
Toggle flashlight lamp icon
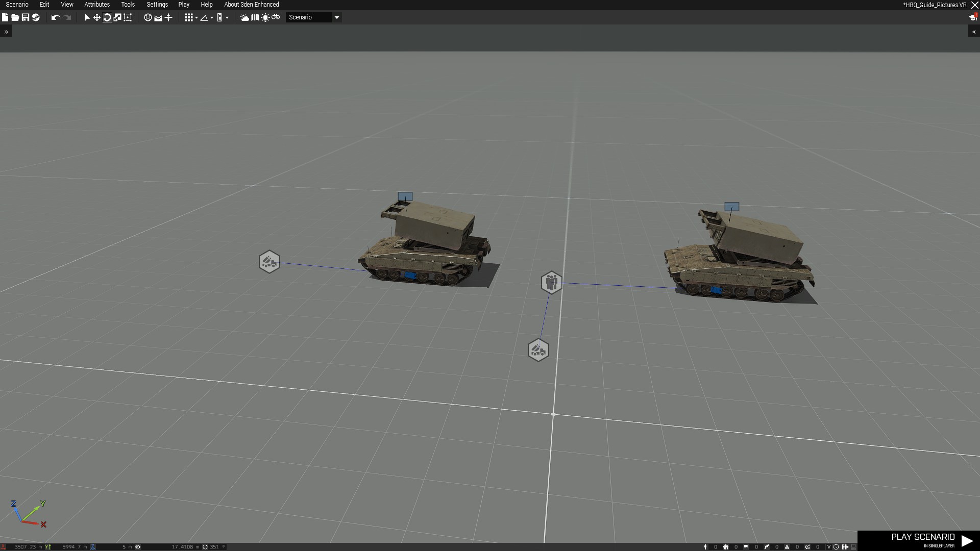265,17
